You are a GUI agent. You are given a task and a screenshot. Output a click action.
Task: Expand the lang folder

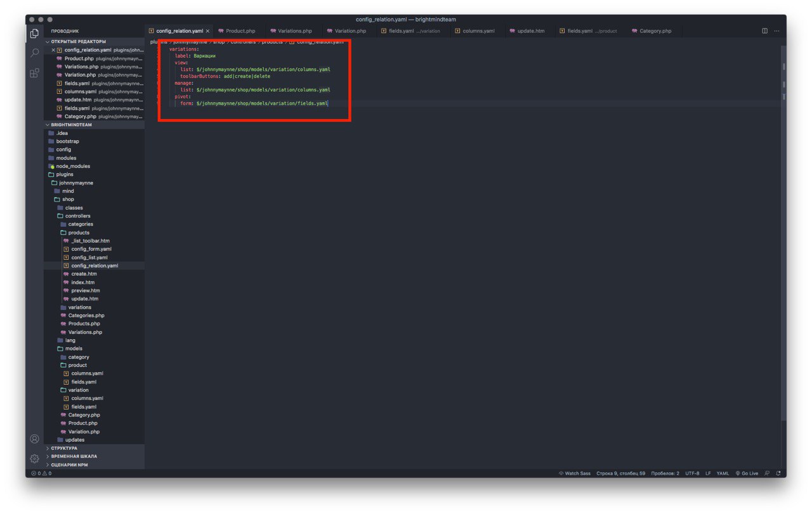click(x=94, y=340)
